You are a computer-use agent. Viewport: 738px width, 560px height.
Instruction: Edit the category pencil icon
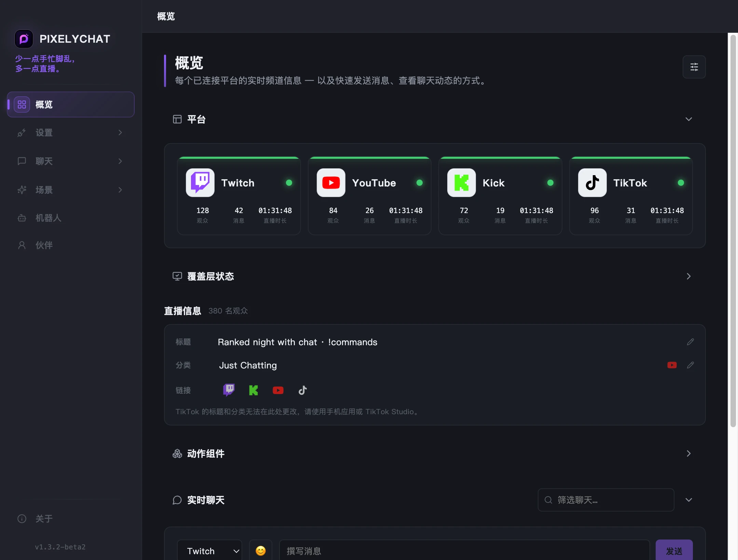point(690,365)
